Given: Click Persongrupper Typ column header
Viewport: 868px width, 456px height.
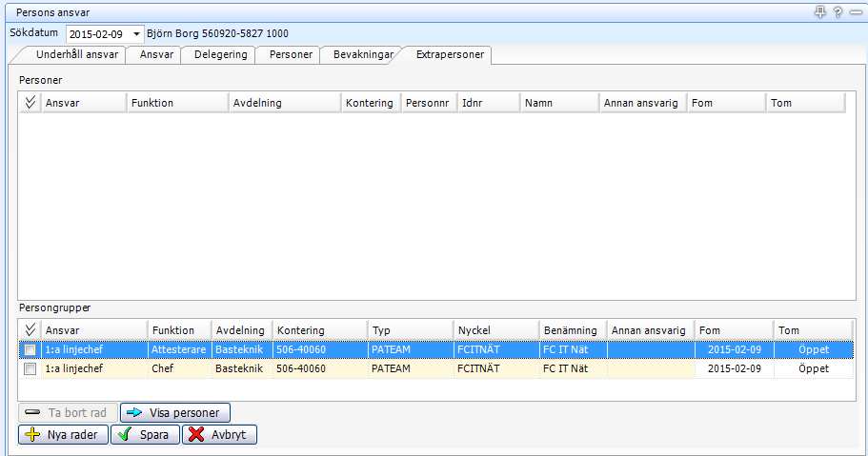Looking at the screenshot, I should point(411,329).
